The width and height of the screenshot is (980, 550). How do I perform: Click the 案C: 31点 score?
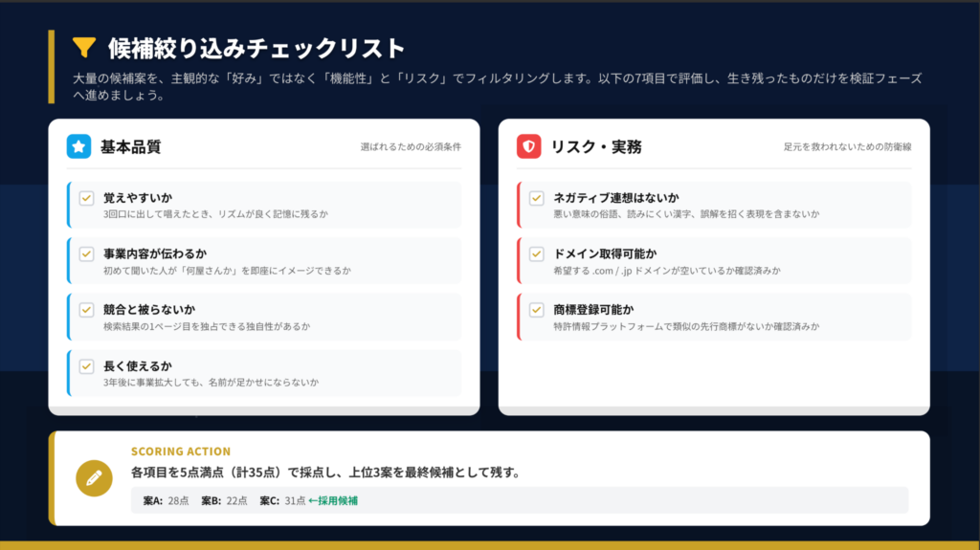pyautogui.click(x=282, y=500)
